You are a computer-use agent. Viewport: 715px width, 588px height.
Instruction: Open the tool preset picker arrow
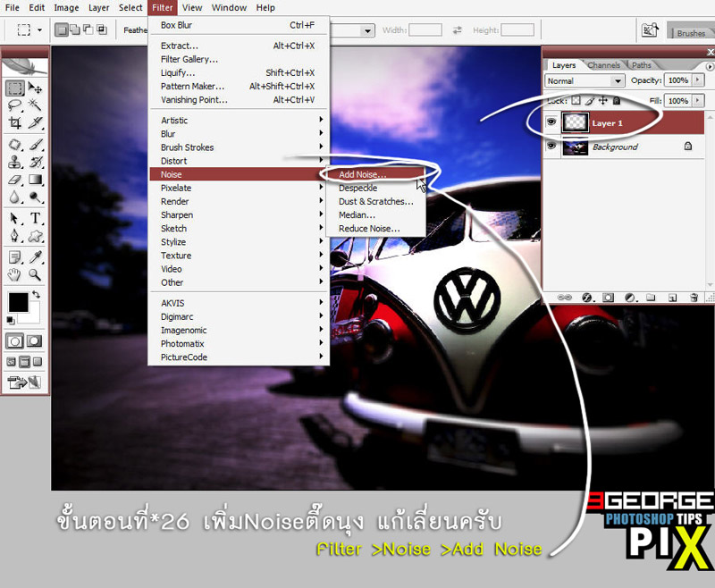point(39,30)
